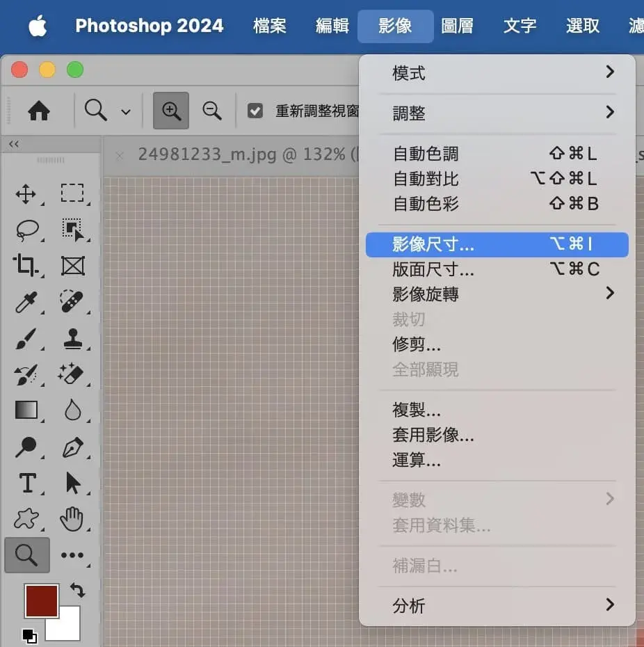644x647 pixels.
Task: Select the Object Selection tool
Action: pos(72,230)
